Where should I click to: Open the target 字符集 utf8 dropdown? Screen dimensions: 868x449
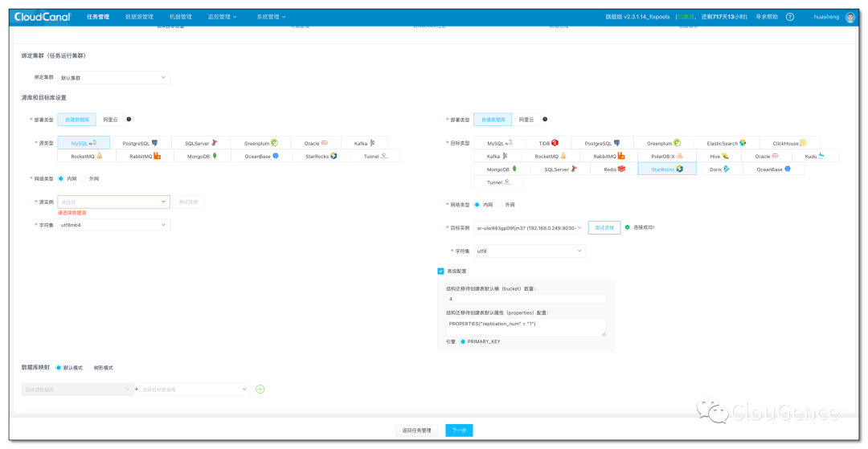[530, 251]
